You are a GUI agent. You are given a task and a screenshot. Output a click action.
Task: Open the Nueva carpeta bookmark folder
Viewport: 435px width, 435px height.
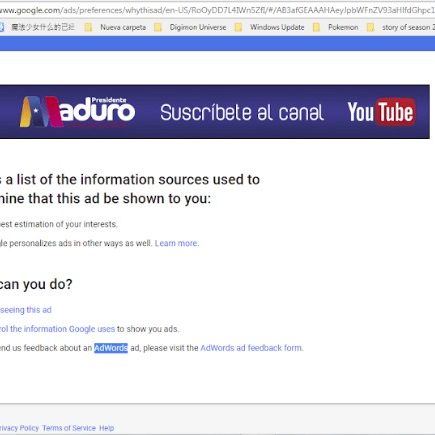(116, 27)
